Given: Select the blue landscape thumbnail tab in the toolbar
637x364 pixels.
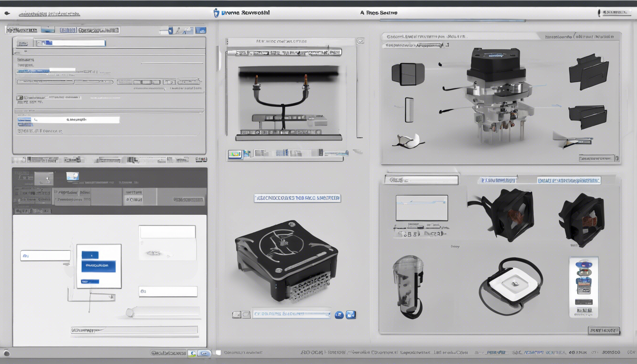Looking at the screenshot, I should point(48,30).
